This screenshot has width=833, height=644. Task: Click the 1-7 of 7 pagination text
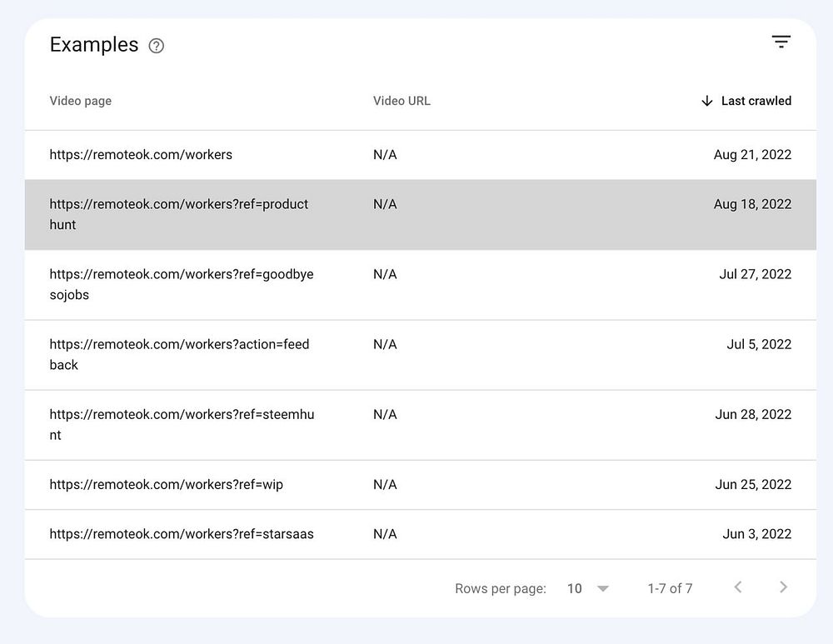point(670,588)
